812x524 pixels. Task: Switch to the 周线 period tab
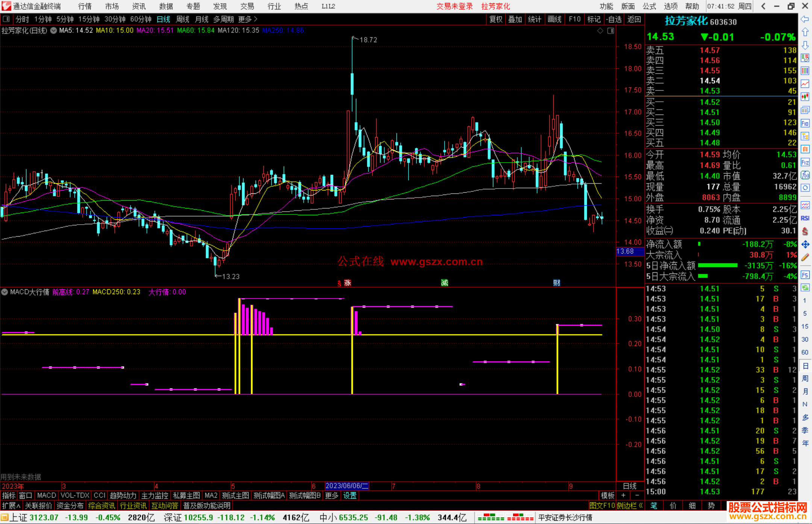pos(183,19)
